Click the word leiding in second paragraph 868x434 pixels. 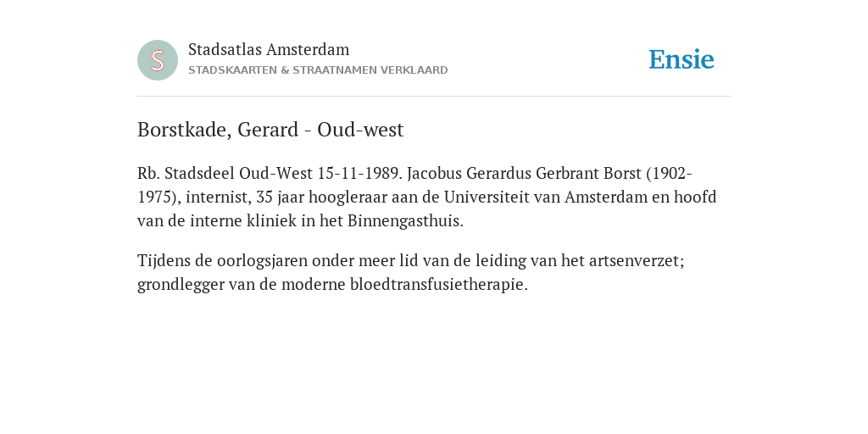point(500,261)
